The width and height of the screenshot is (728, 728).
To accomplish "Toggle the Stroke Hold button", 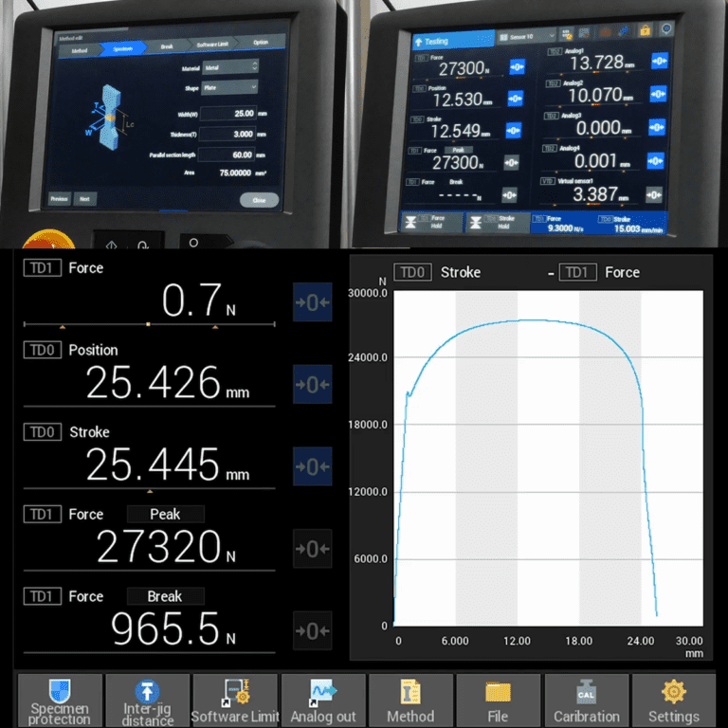I will [499, 223].
